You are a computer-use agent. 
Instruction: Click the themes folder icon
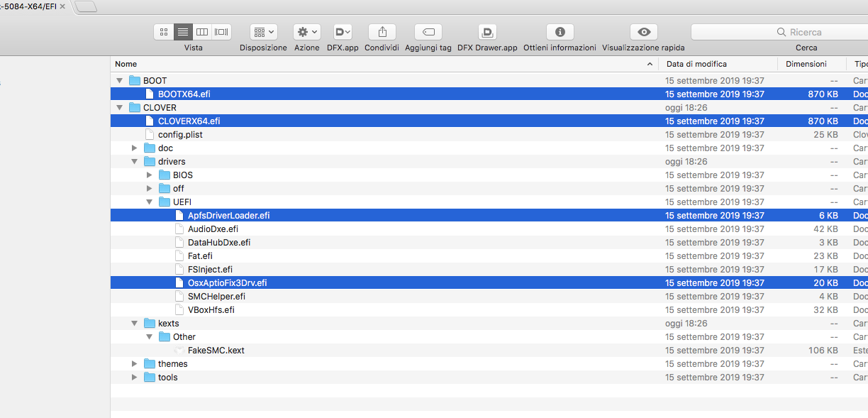150,364
